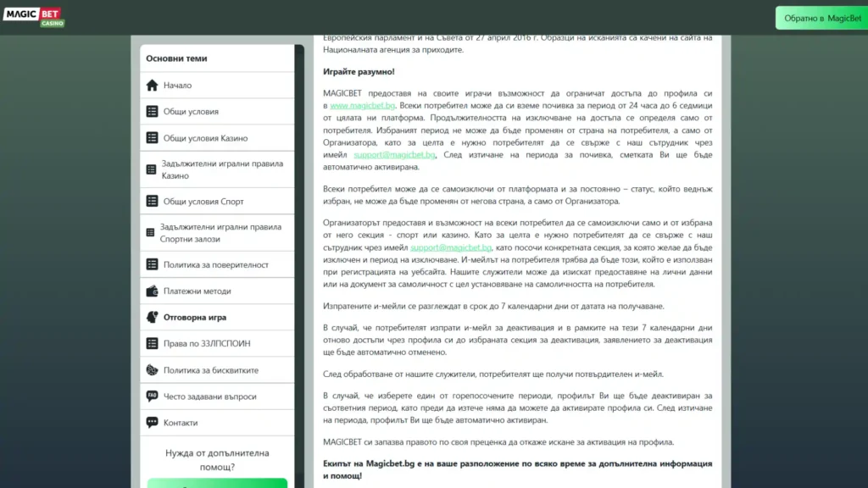Click the bold Екипът на Magicbet.bg closing paragraph
This screenshot has height=488, width=868.
pos(518,469)
